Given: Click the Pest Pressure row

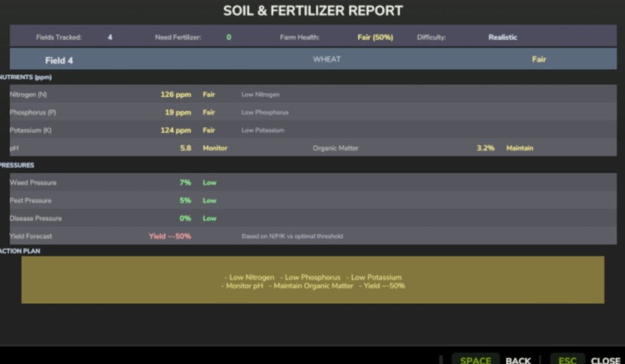Looking at the screenshot, I should [313, 200].
